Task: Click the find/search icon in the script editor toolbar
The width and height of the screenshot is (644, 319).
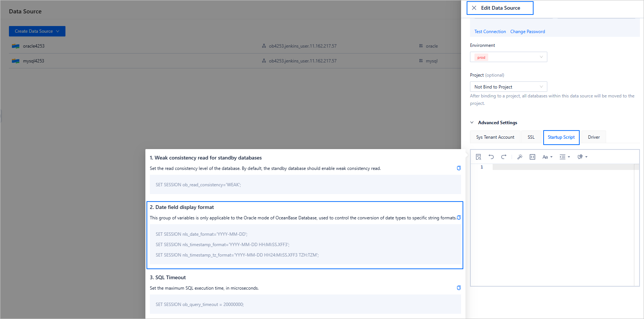Action: [479, 157]
